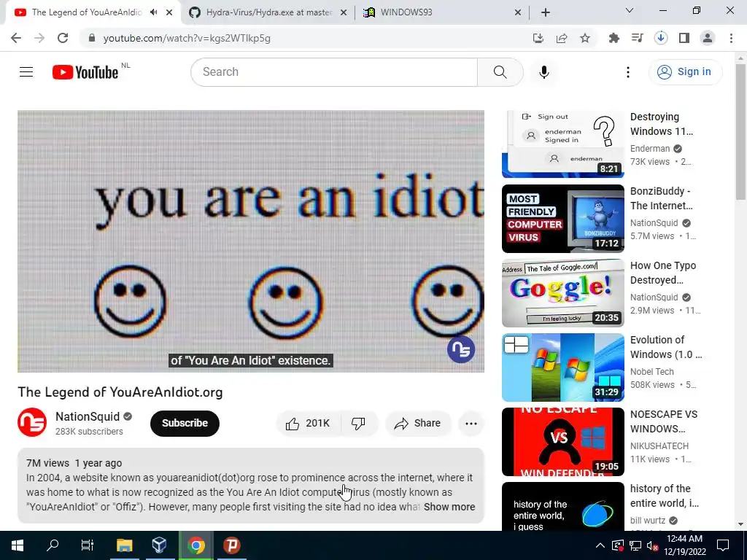
Task: Close the WINDOWS93 tab
Action: (518, 13)
